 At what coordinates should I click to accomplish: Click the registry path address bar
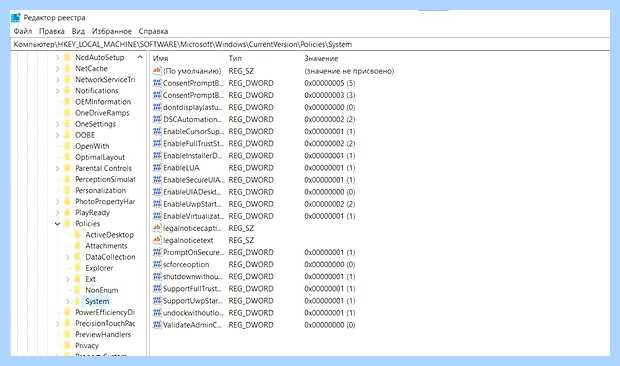[x=310, y=44]
